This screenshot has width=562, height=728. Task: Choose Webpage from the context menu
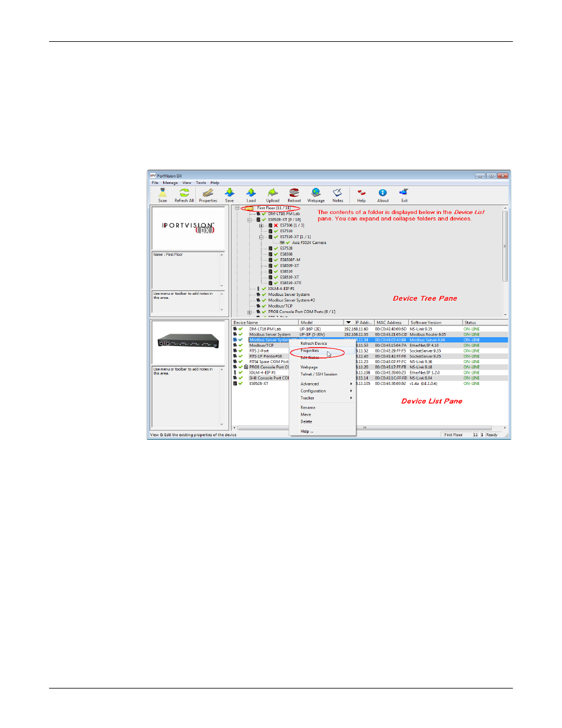[323, 367]
